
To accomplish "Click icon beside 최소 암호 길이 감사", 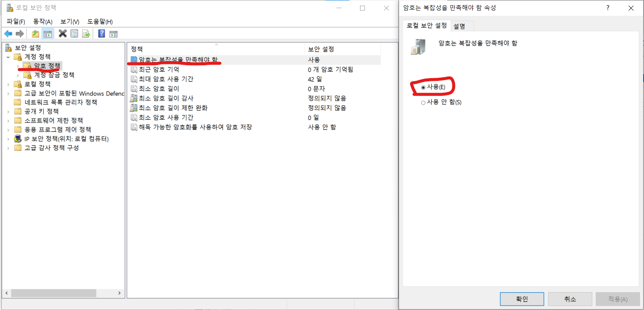I will tap(134, 98).
